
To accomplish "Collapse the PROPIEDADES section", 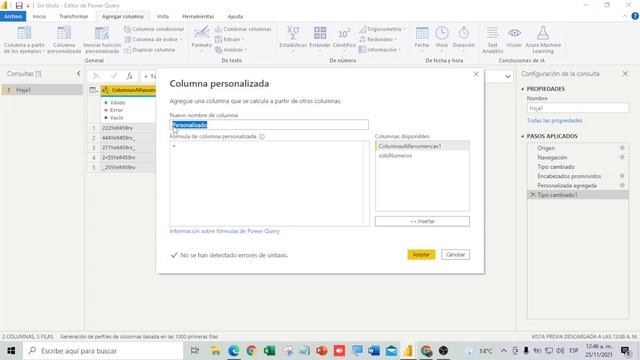I will tap(523, 89).
